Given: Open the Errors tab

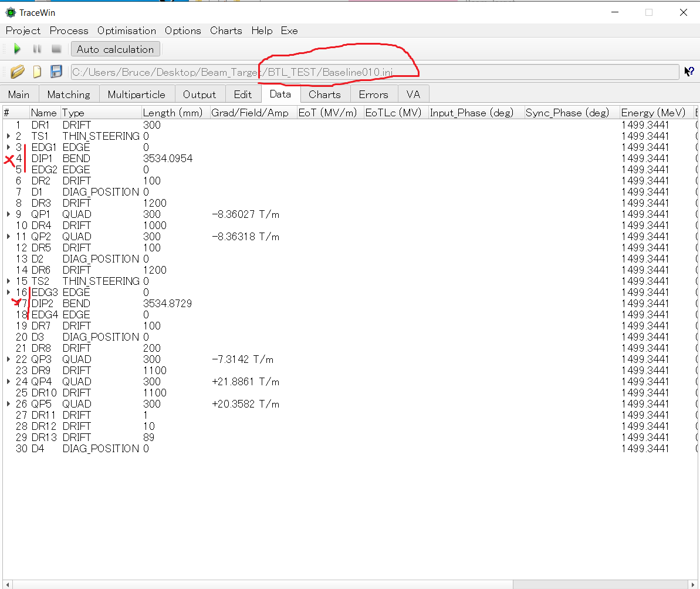Looking at the screenshot, I should (x=373, y=95).
